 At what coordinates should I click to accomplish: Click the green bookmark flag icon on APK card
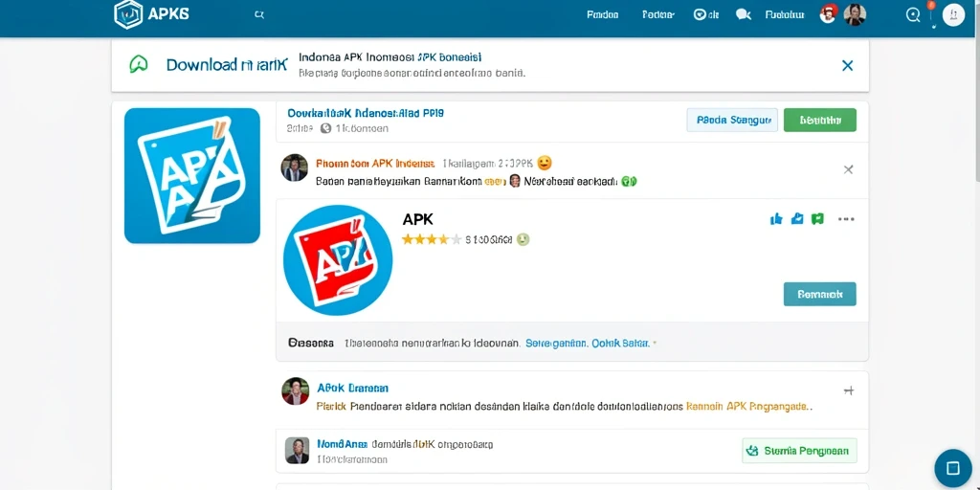tap(817, 219)
